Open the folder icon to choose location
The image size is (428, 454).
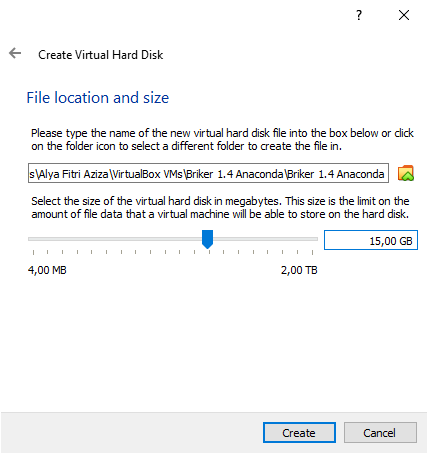click(x=406, y=173)
